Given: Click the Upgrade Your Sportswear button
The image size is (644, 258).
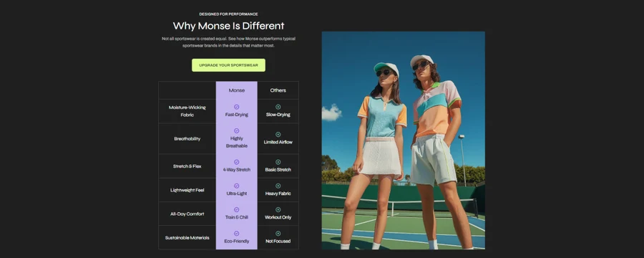Looking at the screenshot, I should click(x=228, y=65).
